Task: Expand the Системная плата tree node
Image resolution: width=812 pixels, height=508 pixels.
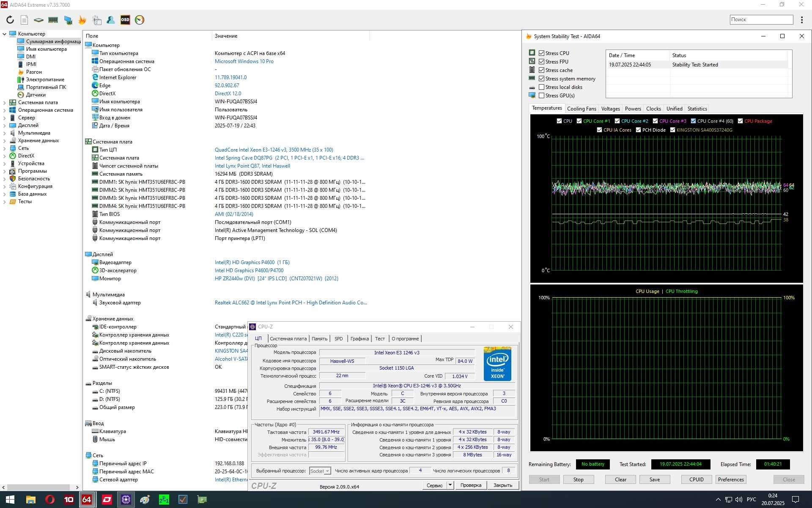Action: tap(5, 102)
